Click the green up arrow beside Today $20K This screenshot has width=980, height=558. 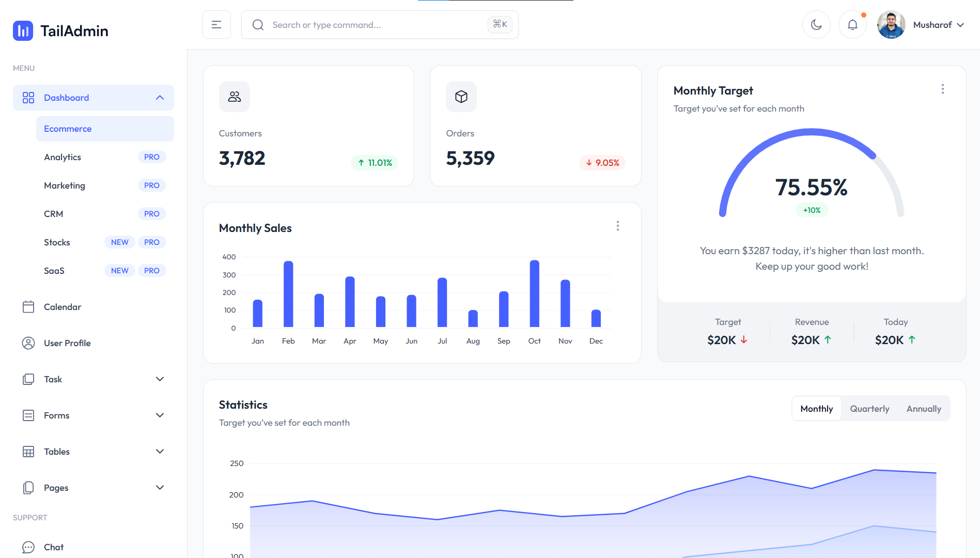click(912, 339)
